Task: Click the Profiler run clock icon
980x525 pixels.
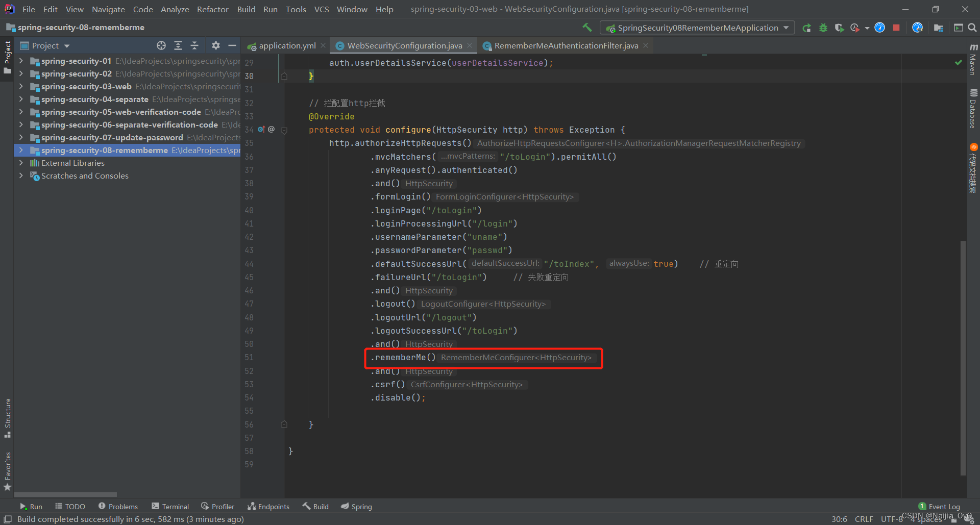Action: [855, 28]
